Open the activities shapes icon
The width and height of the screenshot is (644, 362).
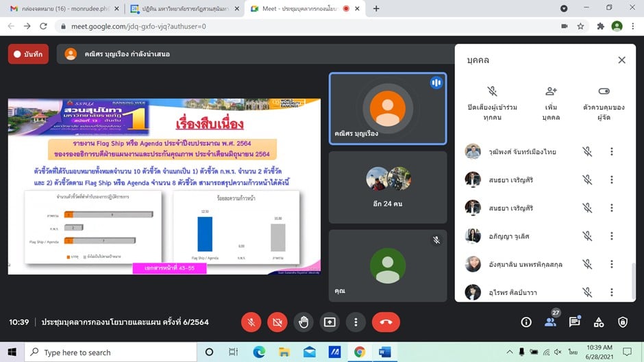[598, 322]
